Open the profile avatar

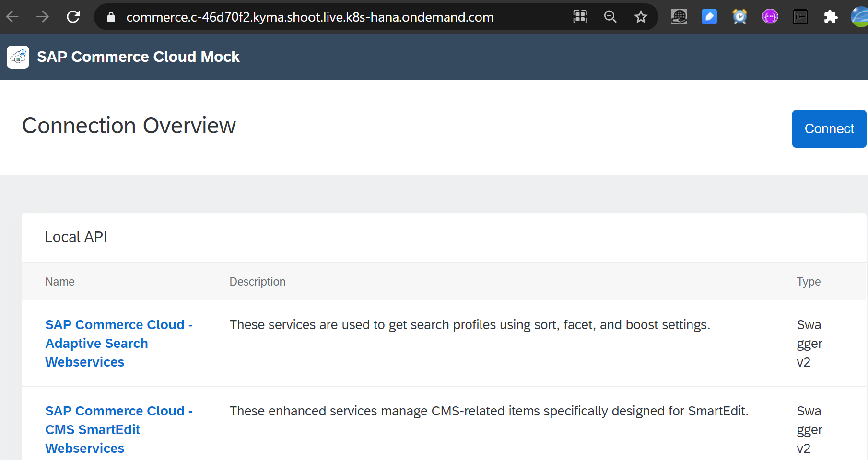(x=860, y=17)
